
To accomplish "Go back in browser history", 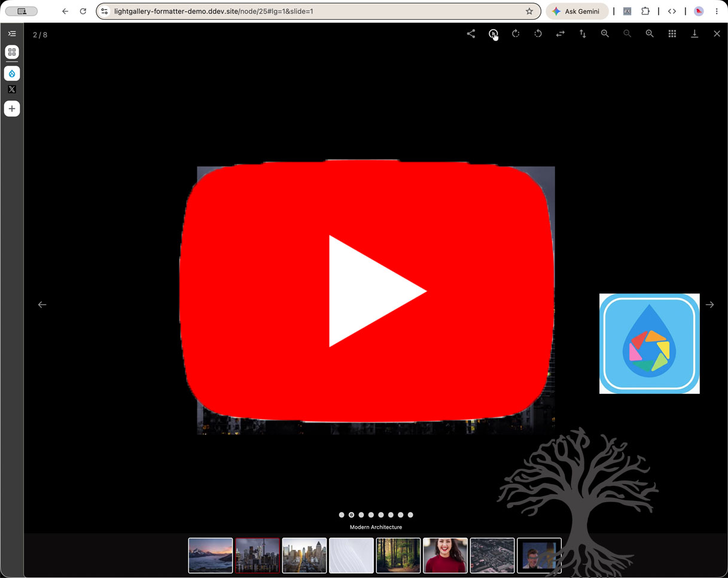I will (x=65, y=11).
